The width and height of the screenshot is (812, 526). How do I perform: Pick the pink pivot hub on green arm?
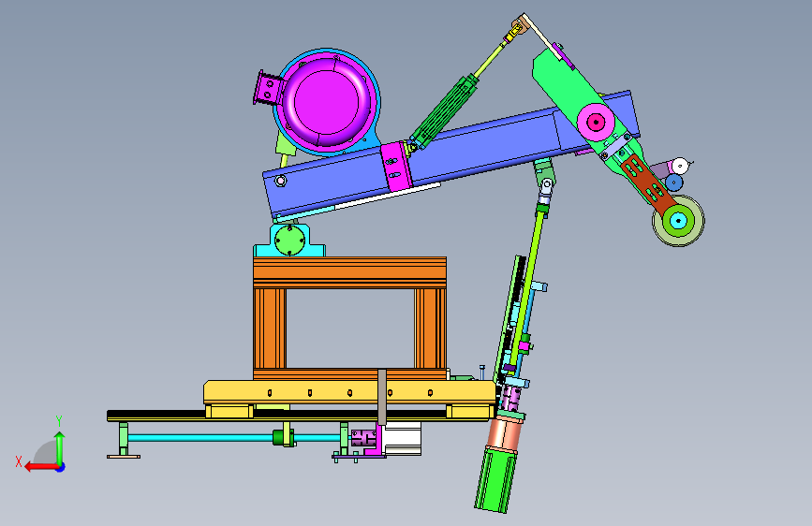[596, 123]
